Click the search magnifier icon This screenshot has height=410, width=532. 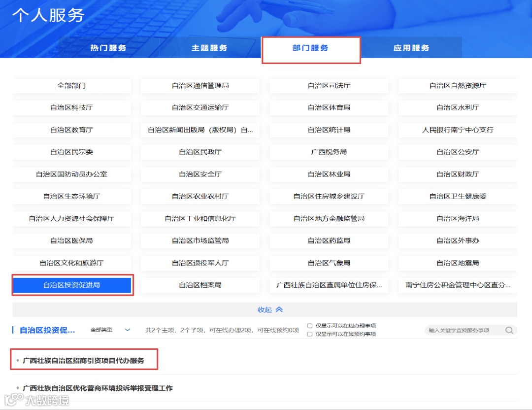pos(509,330)
